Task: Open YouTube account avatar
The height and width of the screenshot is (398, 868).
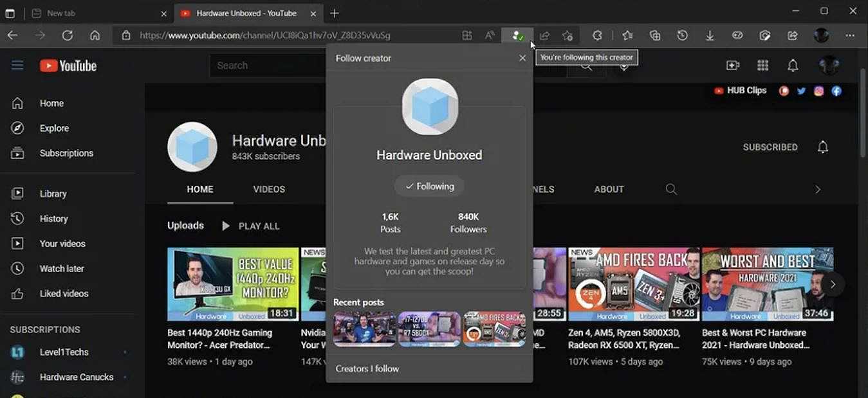Action: click(829, 66)
